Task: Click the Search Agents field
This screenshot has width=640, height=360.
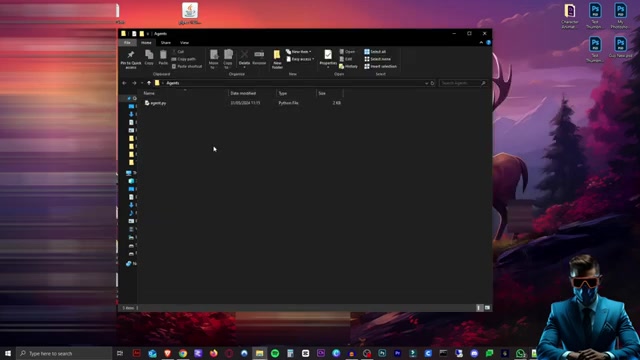Action: pos(463,83)
